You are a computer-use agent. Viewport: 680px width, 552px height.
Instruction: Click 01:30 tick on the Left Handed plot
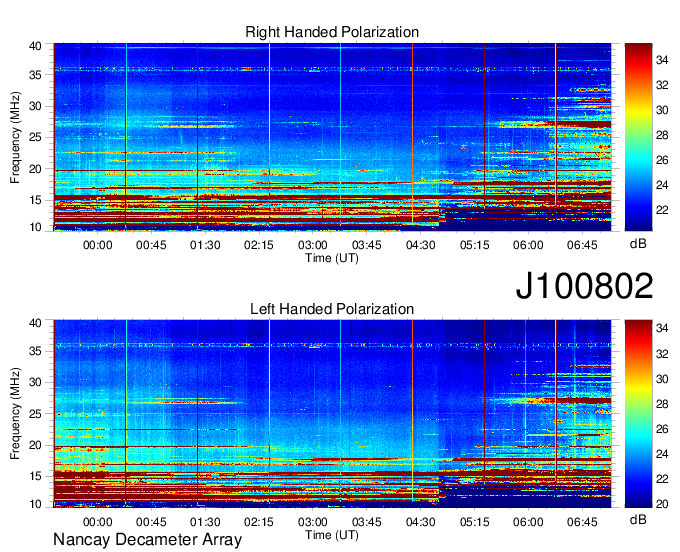[205, 522]
